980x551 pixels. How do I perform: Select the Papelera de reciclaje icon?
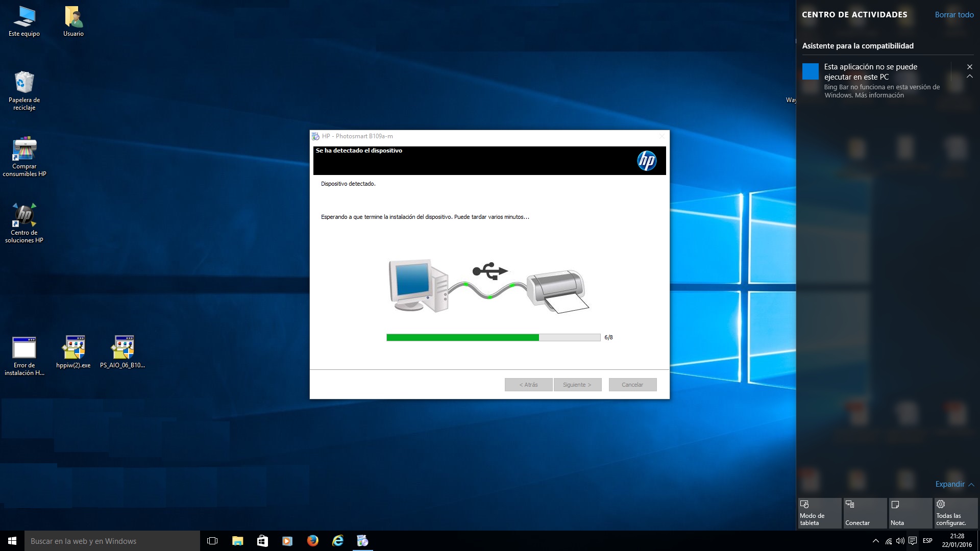[x=24, y=91]
